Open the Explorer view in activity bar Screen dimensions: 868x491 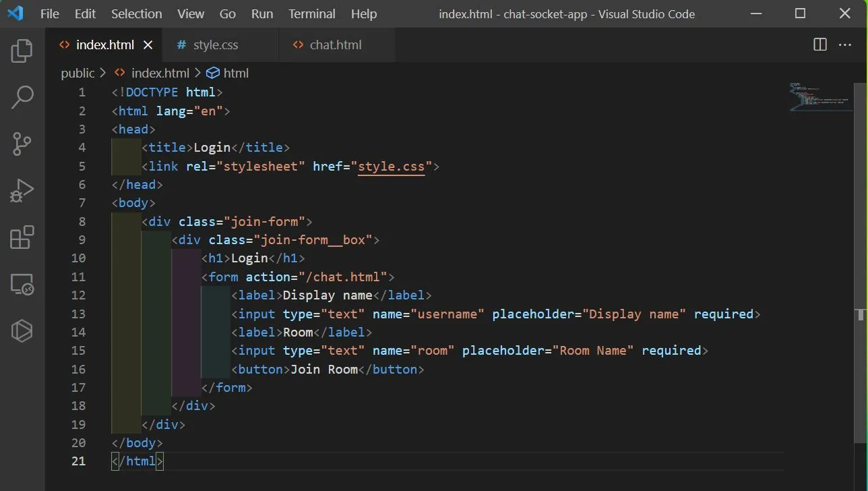[x=22, y=51]
